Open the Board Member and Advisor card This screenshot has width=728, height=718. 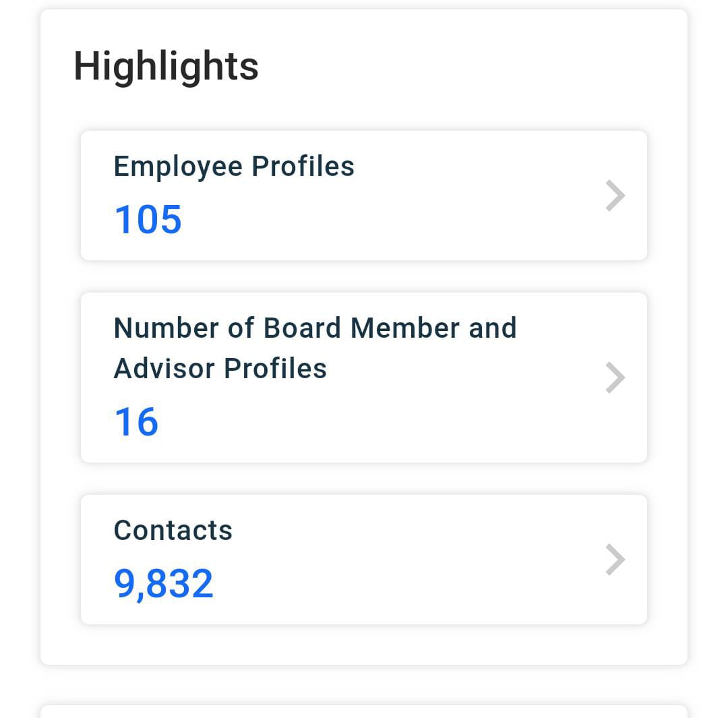364,378
